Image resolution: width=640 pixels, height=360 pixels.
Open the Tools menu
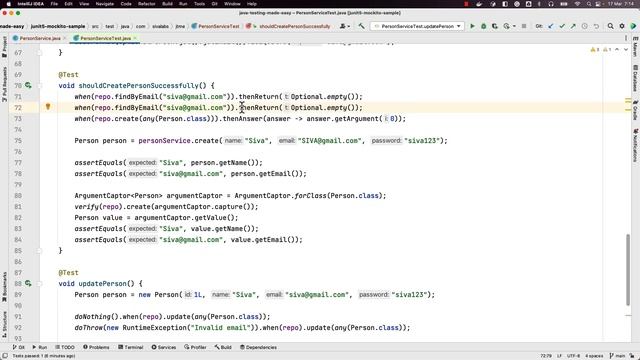click(x=199, y=4)
